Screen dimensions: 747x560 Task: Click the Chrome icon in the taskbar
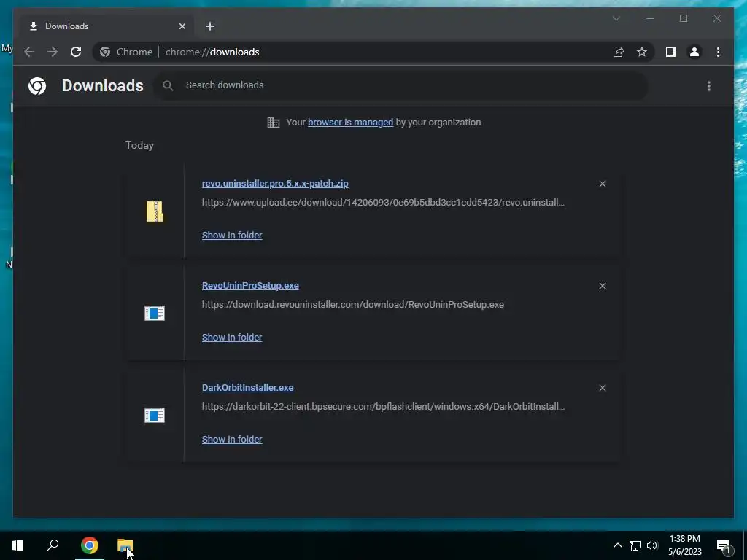90,545
